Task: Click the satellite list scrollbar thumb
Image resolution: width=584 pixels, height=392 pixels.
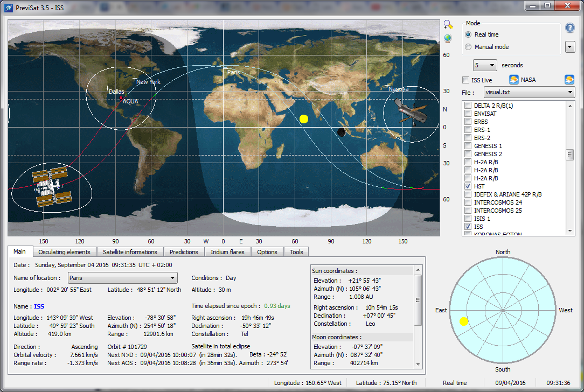Action: 570,155
